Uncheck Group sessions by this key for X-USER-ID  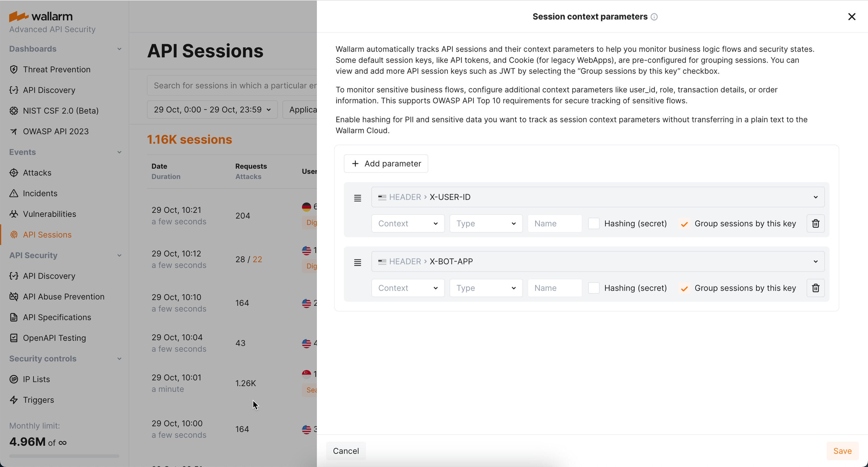coord(684,223)
